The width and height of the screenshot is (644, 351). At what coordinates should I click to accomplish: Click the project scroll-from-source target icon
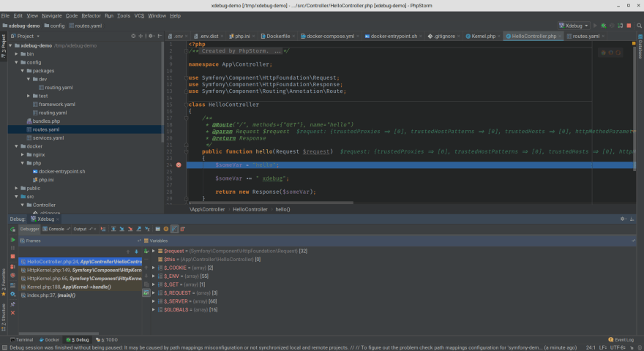[x=133, y=36]
